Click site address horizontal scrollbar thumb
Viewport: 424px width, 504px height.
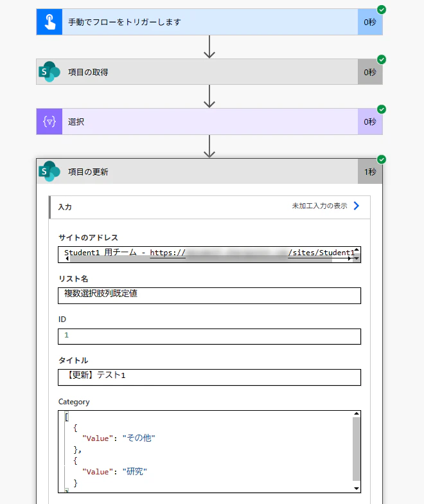[200, 258]
